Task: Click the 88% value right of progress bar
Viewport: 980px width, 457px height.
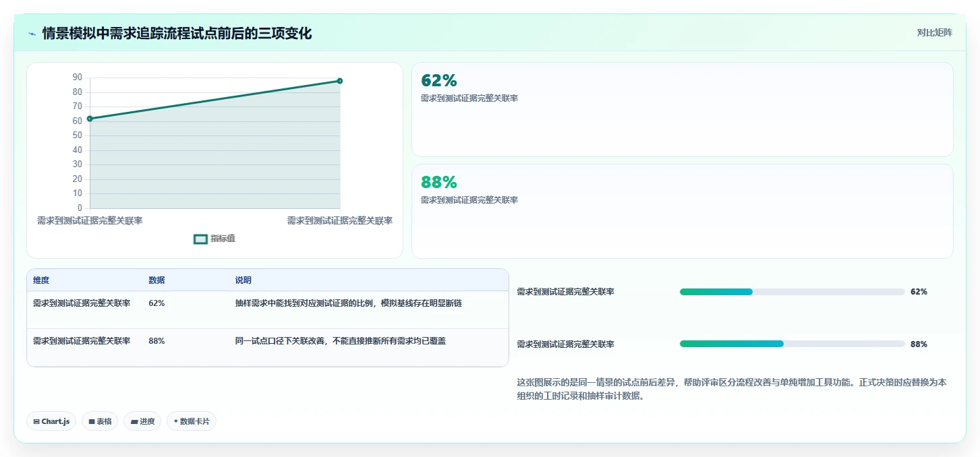Action: pos(919,344)
